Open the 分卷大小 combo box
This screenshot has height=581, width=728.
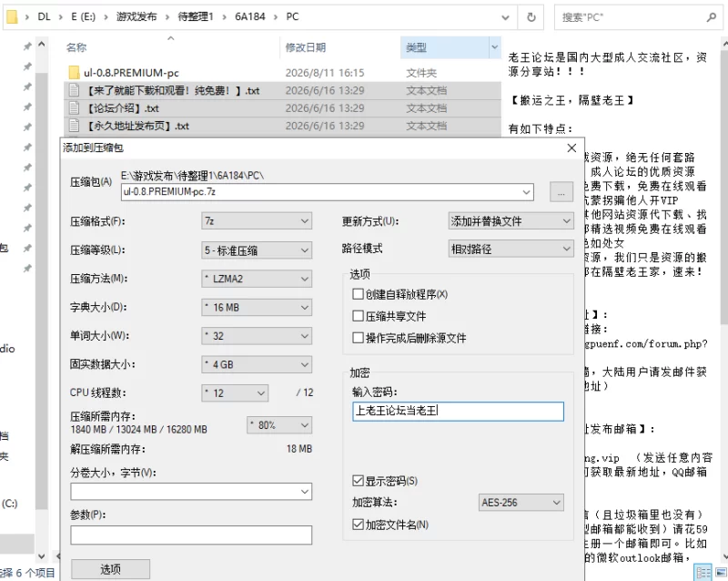(191, 491)
